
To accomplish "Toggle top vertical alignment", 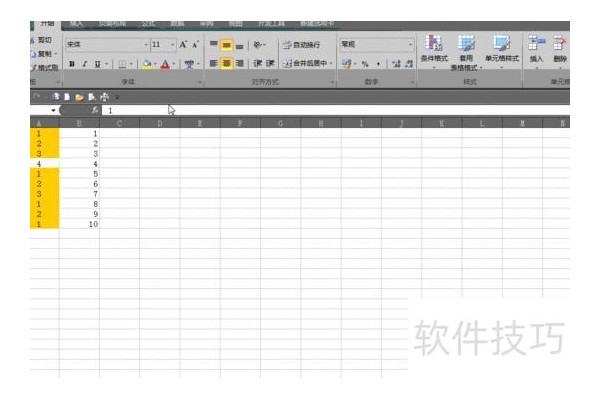I will 214,45.
